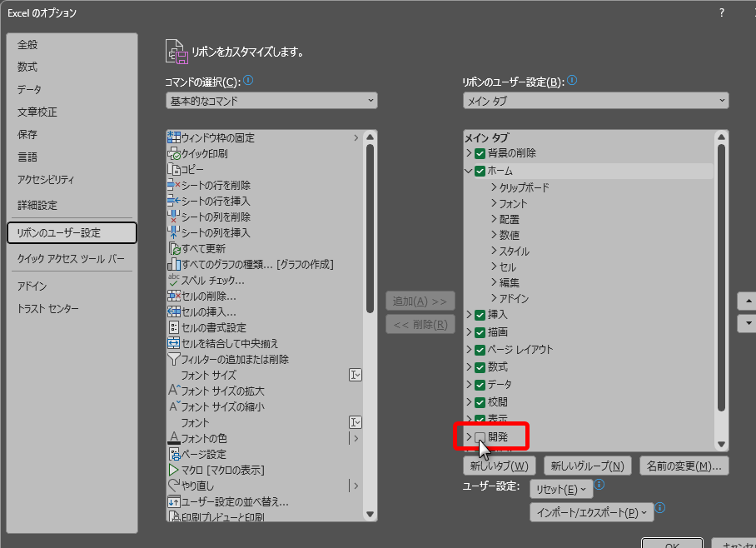Click the 新しいタブ button

click(x=500, y=466)
